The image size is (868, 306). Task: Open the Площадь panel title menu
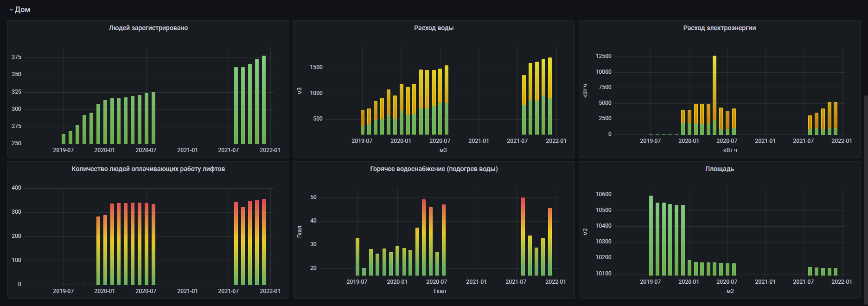click(719, 169)
